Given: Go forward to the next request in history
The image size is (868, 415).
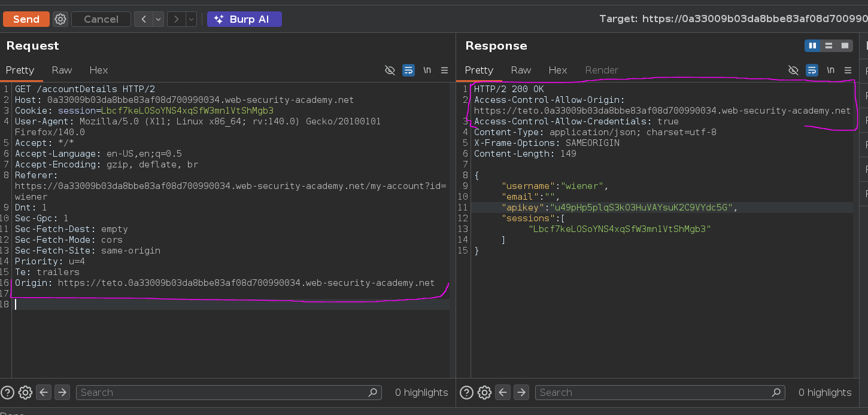Looking at the screenshot, I should tap(176, 19).
